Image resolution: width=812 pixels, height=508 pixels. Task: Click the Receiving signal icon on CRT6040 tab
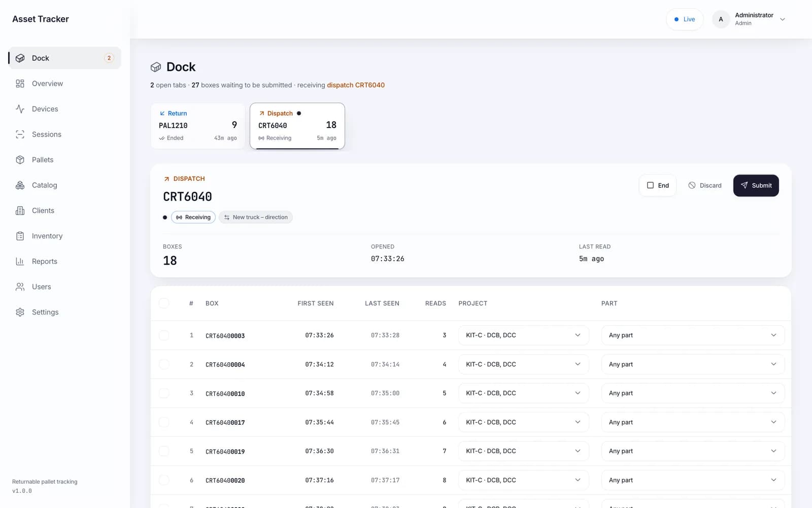coord(261,138)
